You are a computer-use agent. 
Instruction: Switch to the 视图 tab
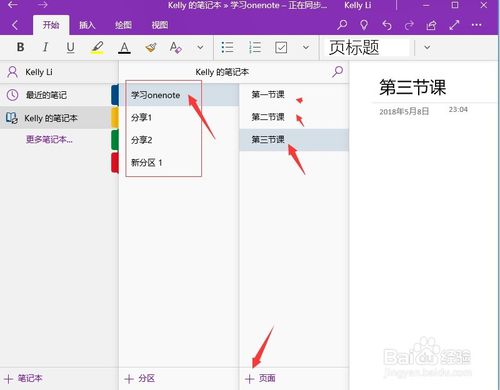[160, 25]
